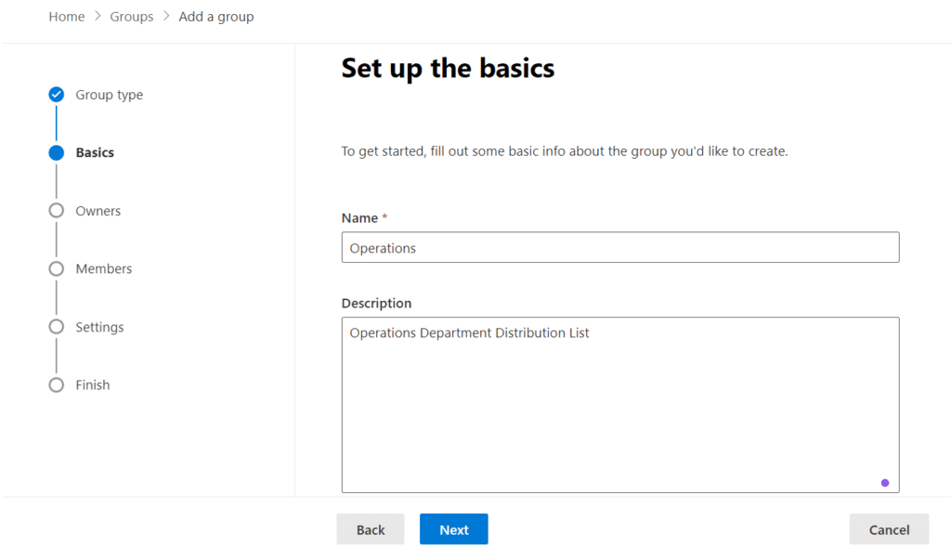Click the completed Group type checkmark icon
This screenshot has height=560, width=951.
tap(57, 95)
